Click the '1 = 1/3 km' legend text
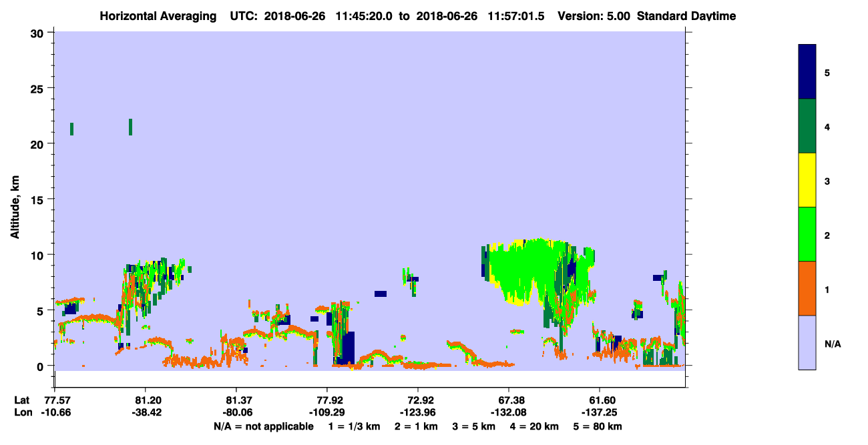 [x=354, y=426]
